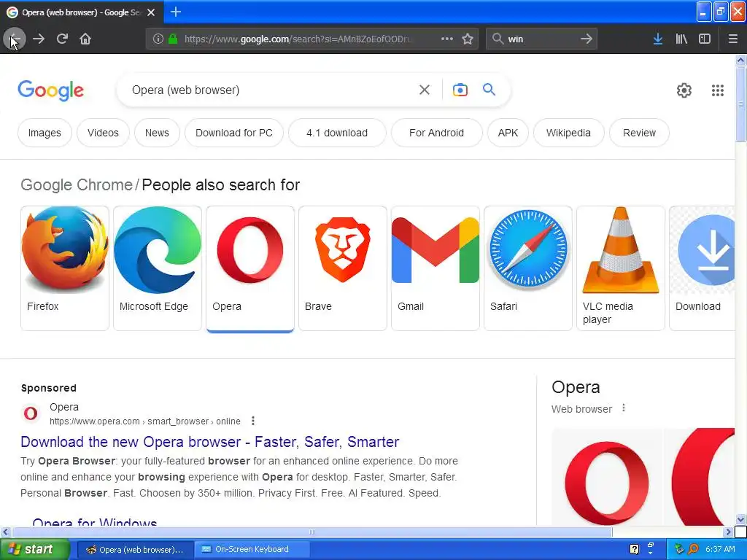The height and width of the screenshot is (560, 747).
Task: Open the Google apps grid
Action: point(718,90)
